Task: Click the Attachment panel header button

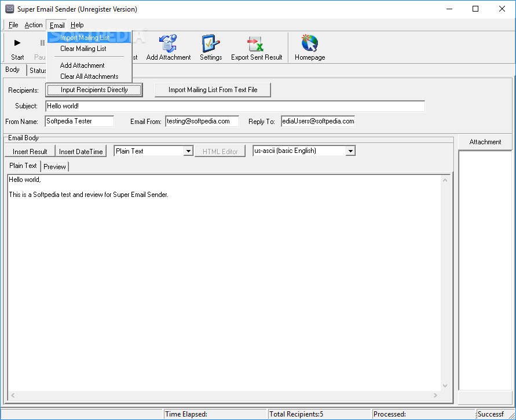Action: click(x=485, y=142)
